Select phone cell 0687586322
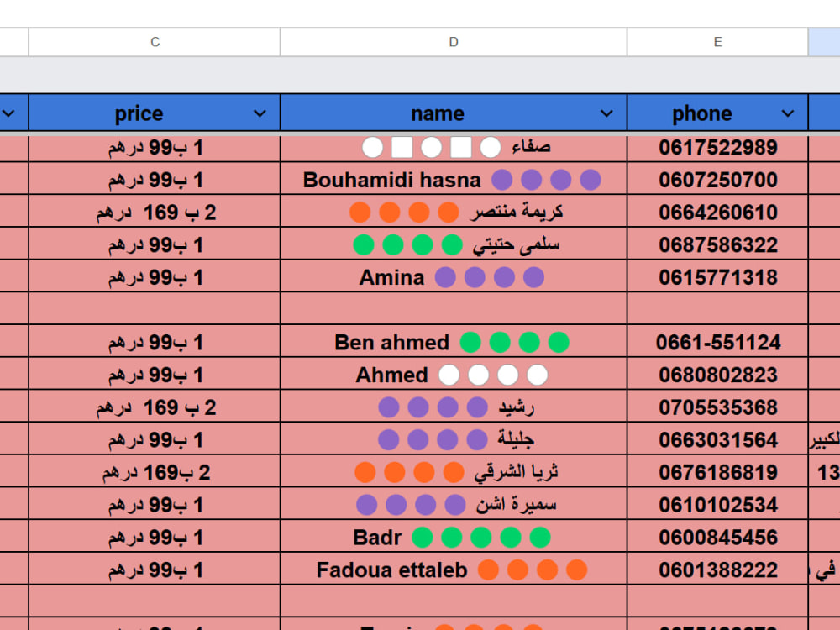This screenshot has width=840, height=630. point(718,244)
